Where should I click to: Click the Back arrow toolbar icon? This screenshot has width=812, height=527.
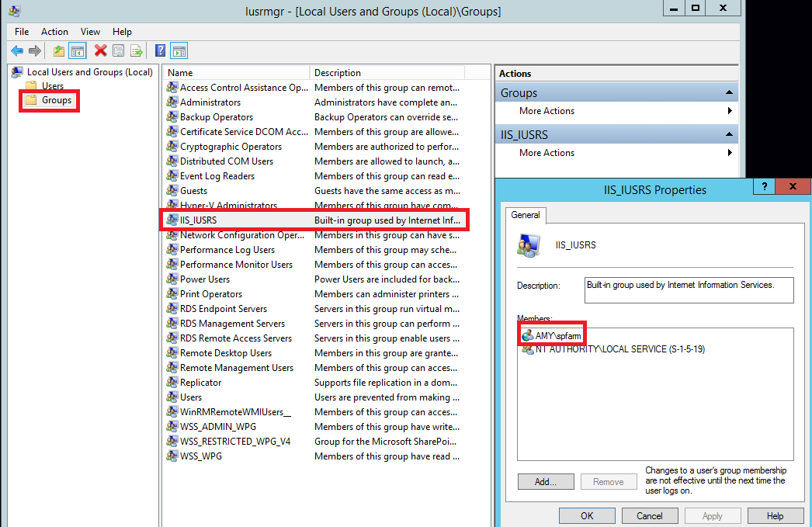(17, 50)
